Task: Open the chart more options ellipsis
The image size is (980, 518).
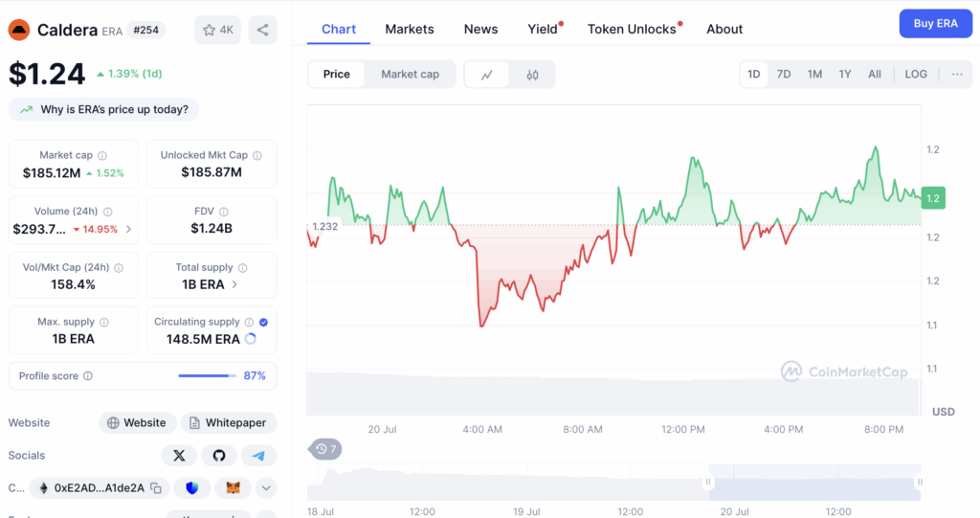Action: point(957,74)
